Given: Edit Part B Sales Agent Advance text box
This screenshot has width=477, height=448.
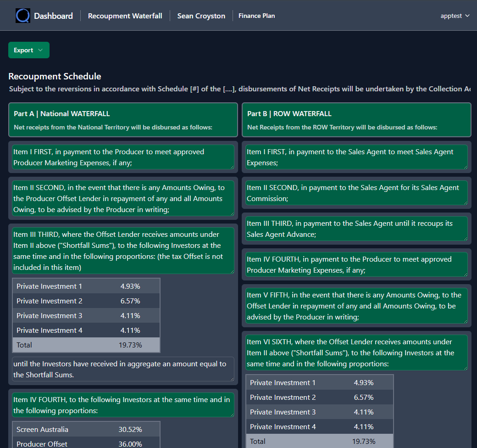Looking at the screenshot, I should click(x=356, y=229).
